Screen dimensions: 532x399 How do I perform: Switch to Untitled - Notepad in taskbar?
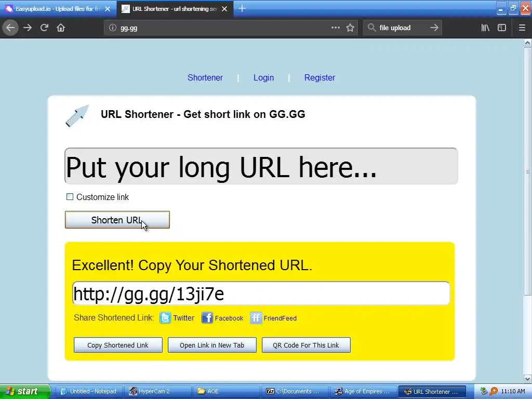click(x=88, y=391)
